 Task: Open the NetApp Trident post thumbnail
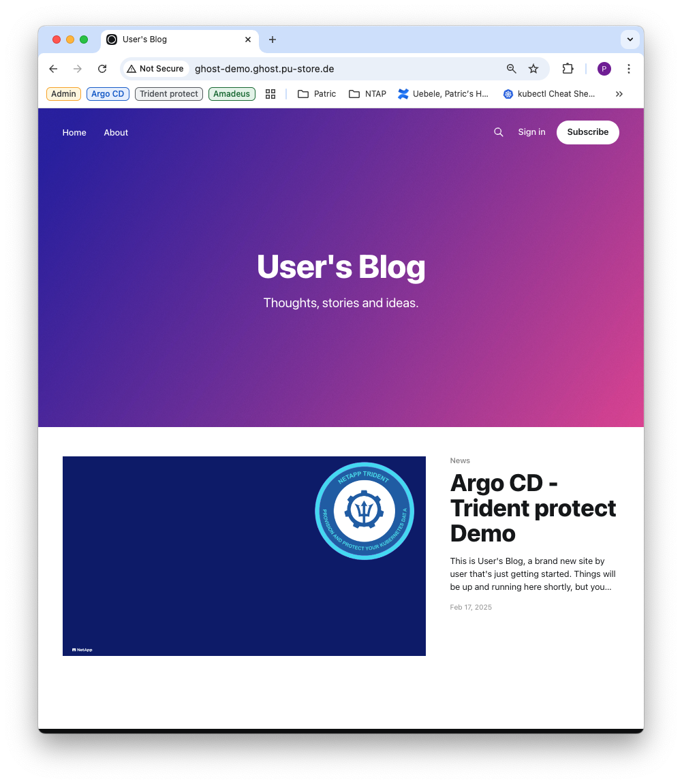[x=244, y=556]
